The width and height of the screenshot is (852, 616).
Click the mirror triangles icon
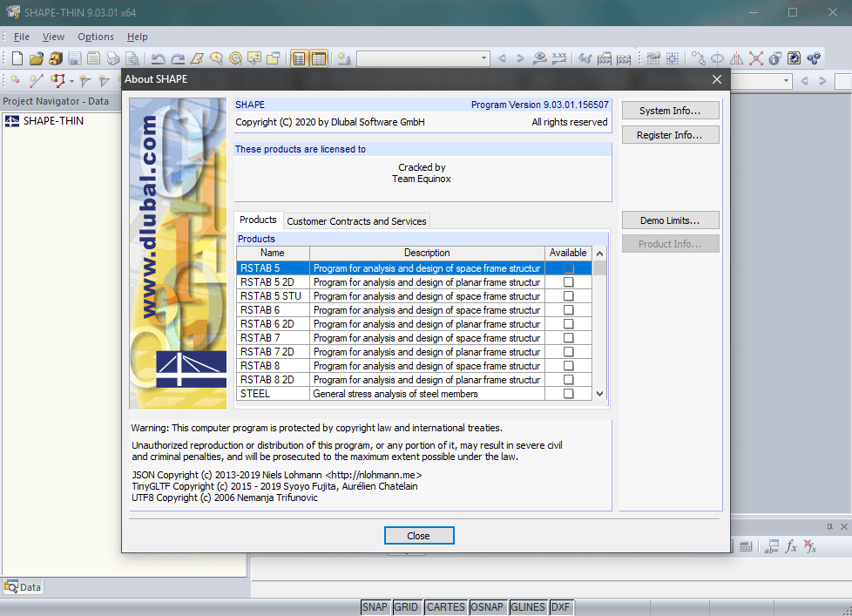737,58
